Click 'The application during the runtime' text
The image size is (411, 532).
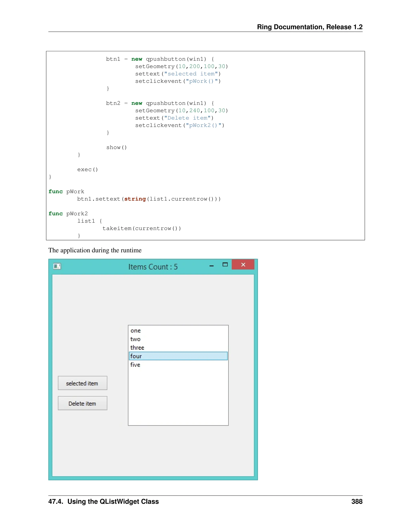click(x=95, y=250)
